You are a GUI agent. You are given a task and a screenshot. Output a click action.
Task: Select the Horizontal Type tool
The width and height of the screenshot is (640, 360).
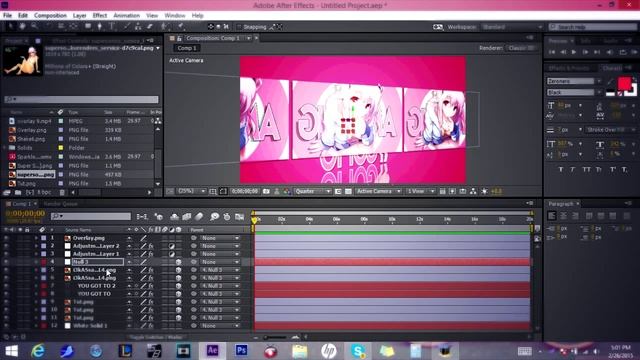[112, 27]
